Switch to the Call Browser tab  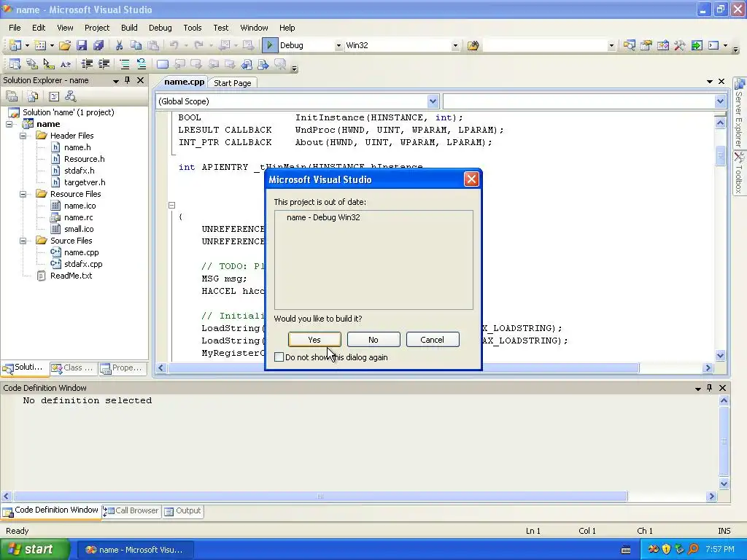click(131, 511)
